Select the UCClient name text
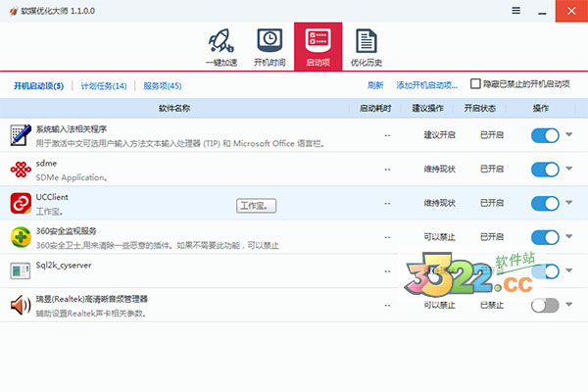 52,197
